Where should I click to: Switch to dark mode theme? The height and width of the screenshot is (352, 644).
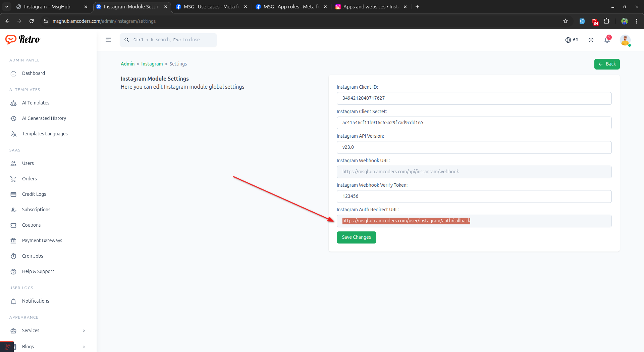click(591, 40)
